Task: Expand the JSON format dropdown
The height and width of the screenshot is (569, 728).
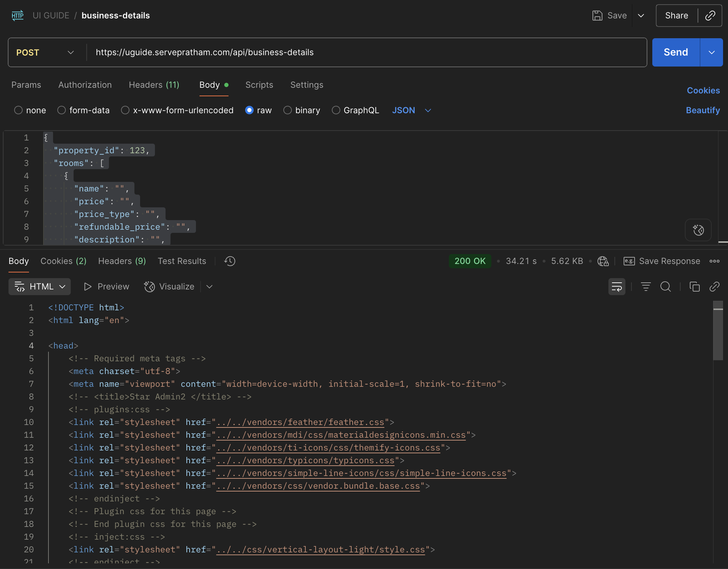Action: coord(412,110)
